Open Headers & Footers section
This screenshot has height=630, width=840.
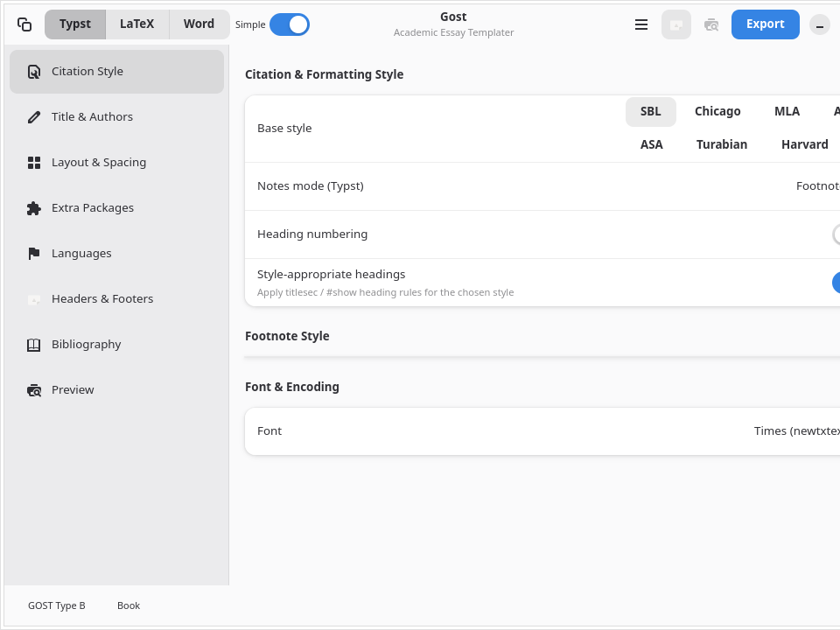click(116, 299)
